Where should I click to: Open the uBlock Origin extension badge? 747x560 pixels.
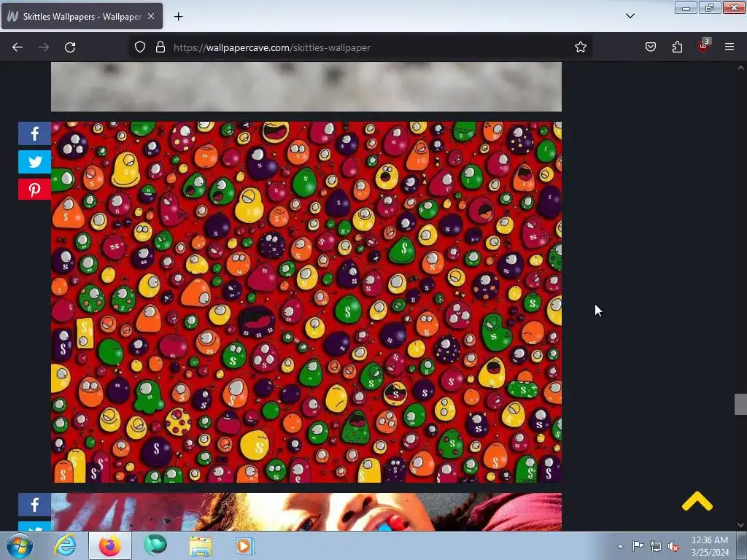(x=703, y=46)
